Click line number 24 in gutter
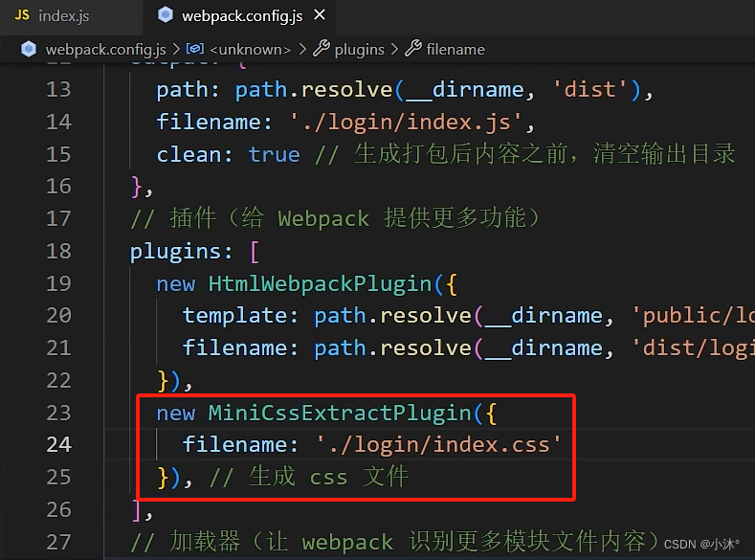This screenshot has width=755, height=560. click(x=58, y=444)
